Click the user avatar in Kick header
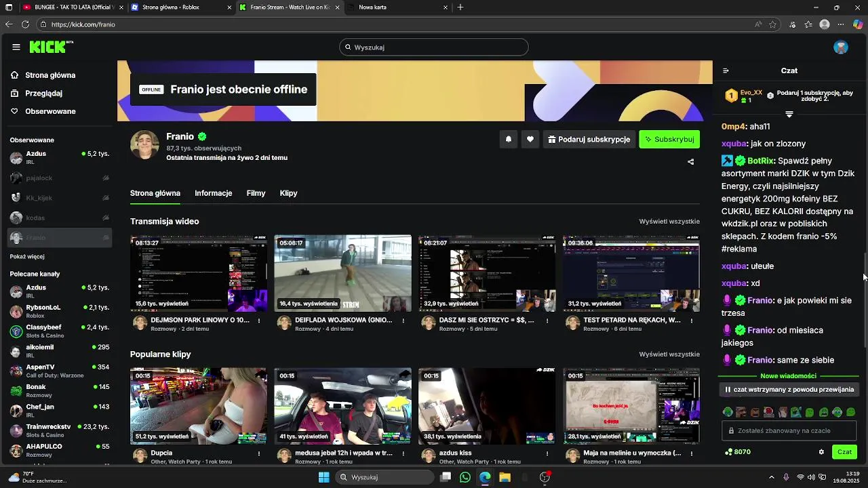The width and height of the screenshot is (868, 488). click(x=841, y=47)
